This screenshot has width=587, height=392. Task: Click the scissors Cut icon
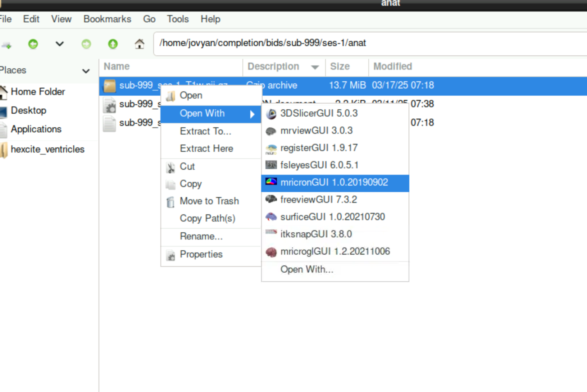click(170, 168)
